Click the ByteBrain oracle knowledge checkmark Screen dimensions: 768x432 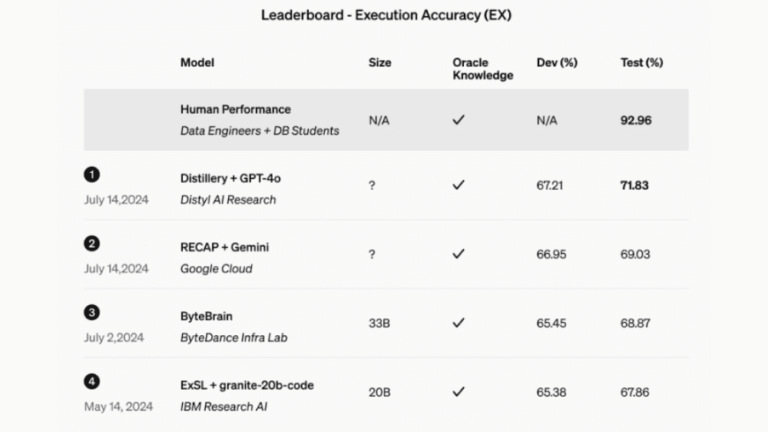click(x=458, y=323)
